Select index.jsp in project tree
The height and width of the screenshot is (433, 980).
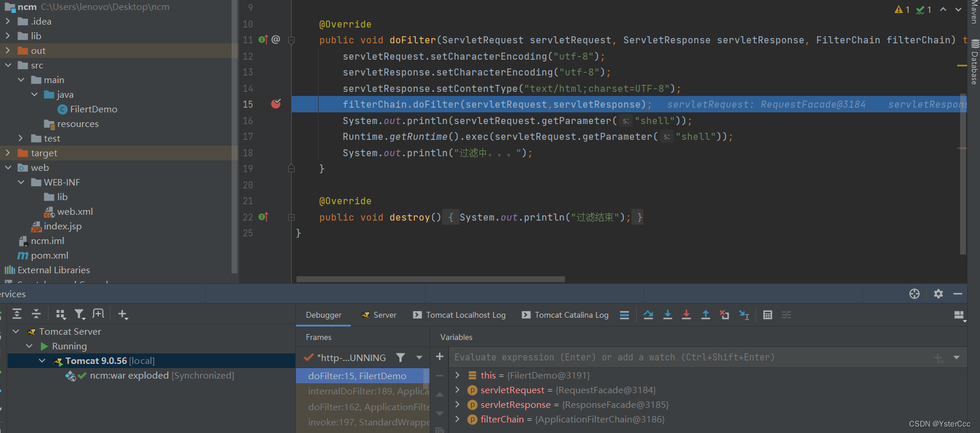pyautogui.click(x=57, y=226)
